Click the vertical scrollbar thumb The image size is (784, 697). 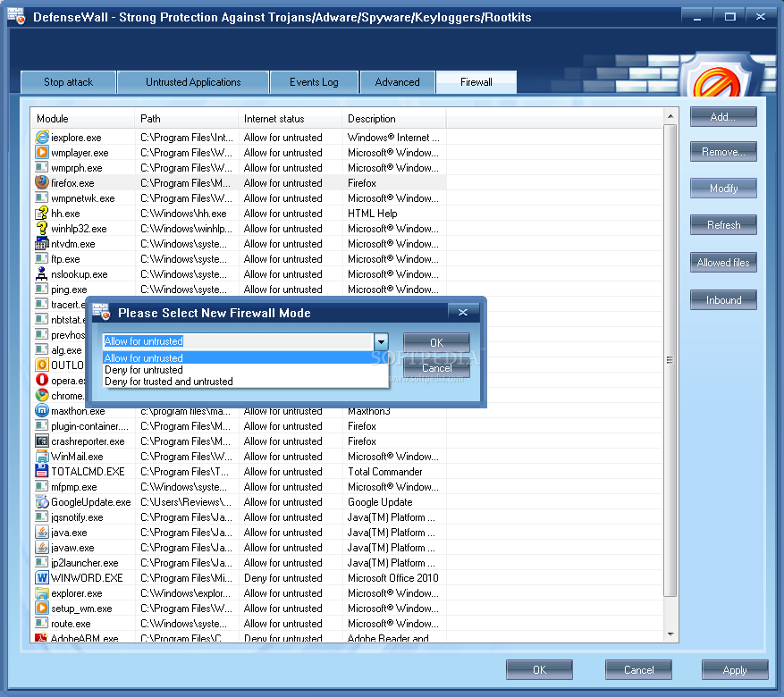tap(670, 360)
